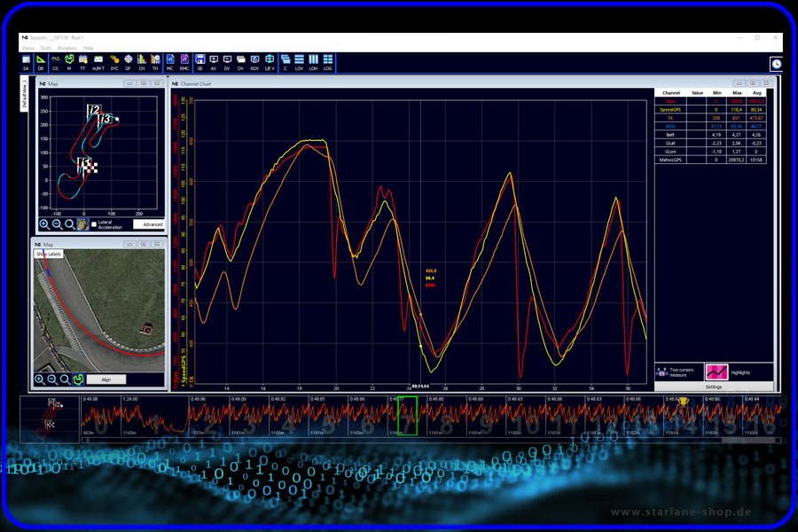Select the LOV layout icon
This screenshot has width=798, height=532.
point(300,63)
